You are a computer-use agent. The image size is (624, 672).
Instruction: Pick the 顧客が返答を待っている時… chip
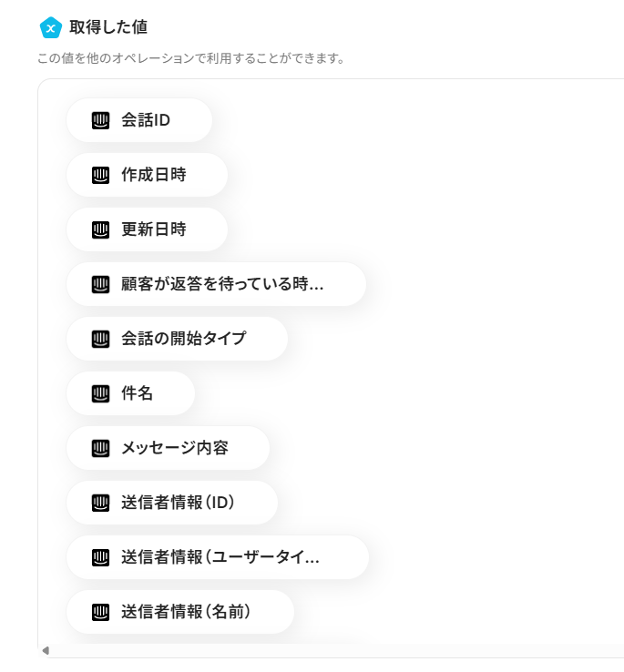(x=222, y=284)
